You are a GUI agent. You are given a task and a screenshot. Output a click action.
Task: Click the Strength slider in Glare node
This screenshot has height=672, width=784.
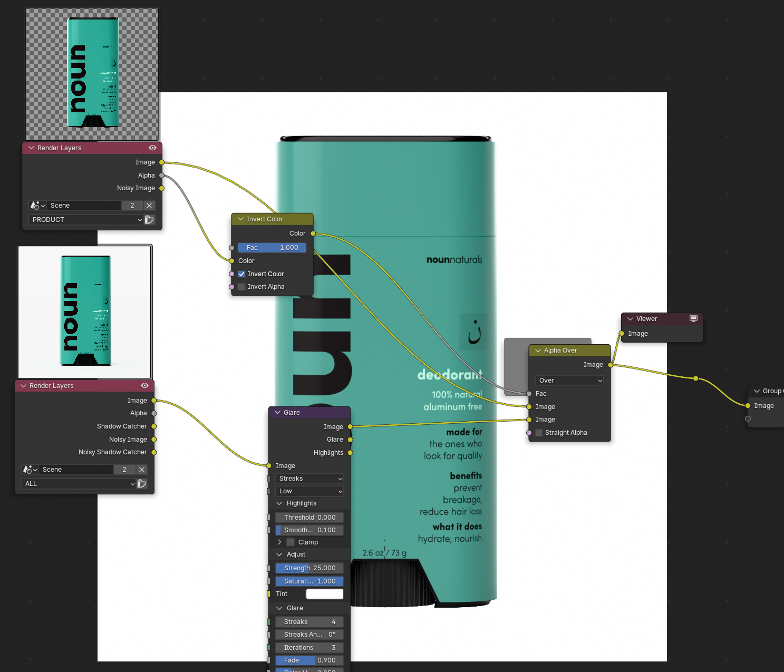309,568
